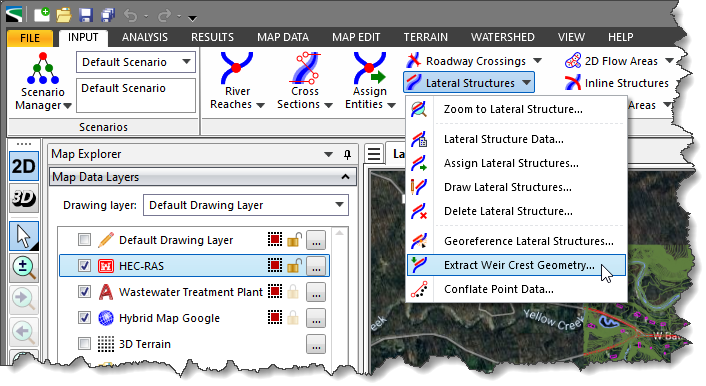Undo the last action

(131, 16)
